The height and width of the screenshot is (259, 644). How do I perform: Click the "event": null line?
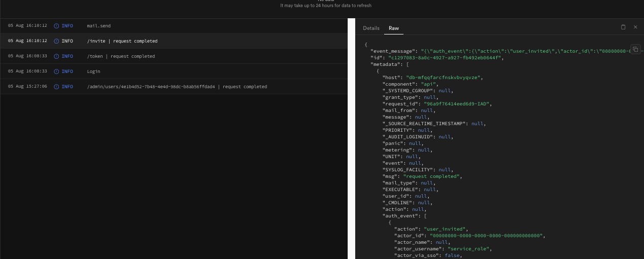pyautogui.click(x=402, y=163)
